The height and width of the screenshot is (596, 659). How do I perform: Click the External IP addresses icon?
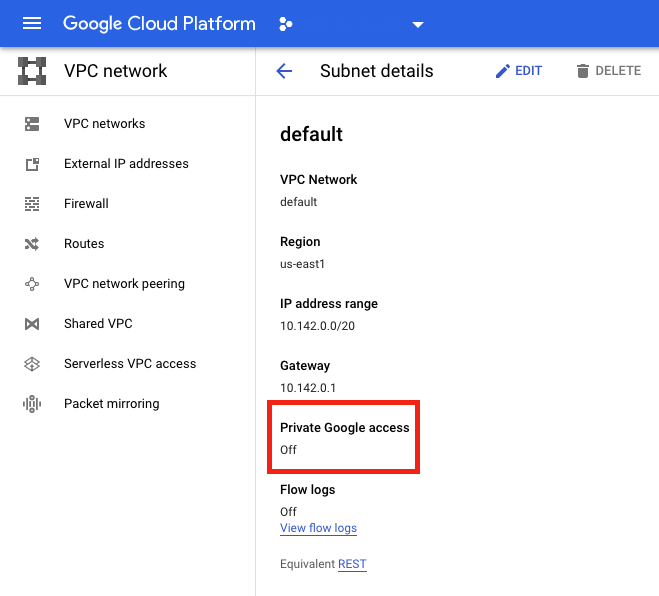[32, 164]
